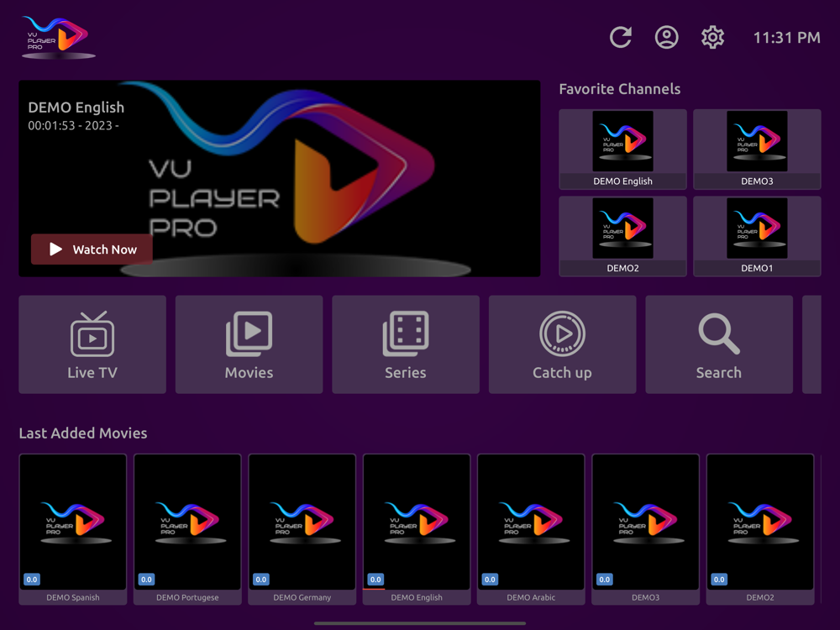Open the user account profile icon
This screenshot has width=840, height=630.
pyautogui.click(x=667, y=38)
